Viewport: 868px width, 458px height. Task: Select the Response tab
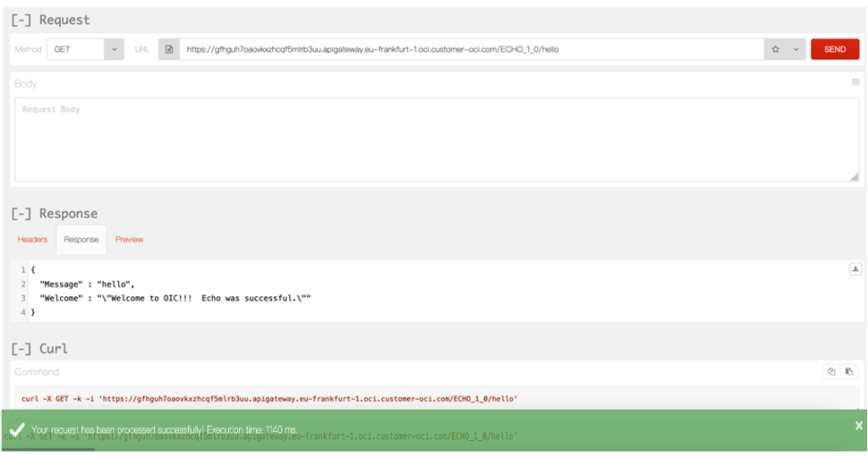[x=81, y=239]
